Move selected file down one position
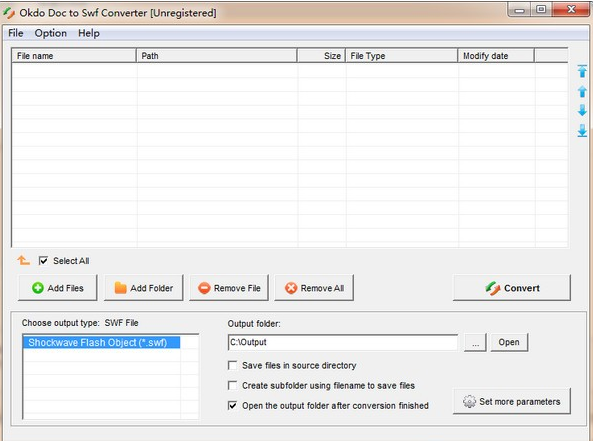The image size is (593, 441). 582,110
